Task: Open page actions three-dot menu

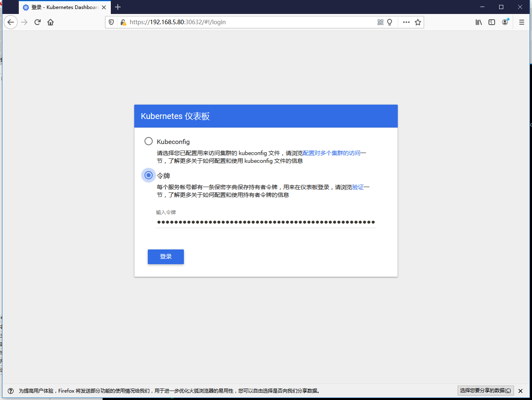Action: coord(406,22)
